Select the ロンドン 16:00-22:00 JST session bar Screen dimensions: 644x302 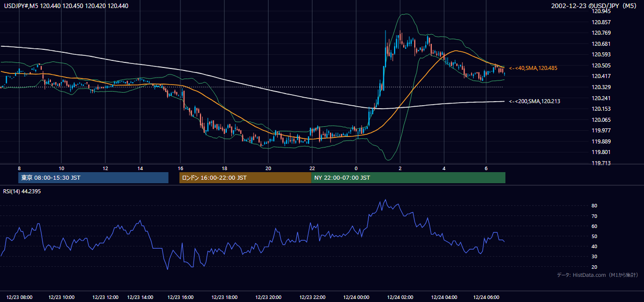[x=245, y=178]
